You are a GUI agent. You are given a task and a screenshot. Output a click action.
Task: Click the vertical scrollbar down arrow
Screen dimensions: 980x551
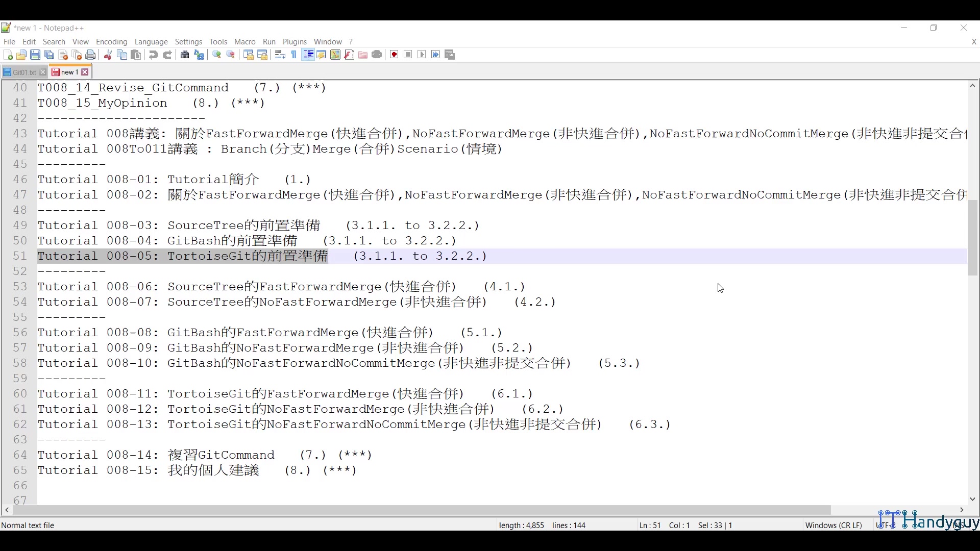click(972, 499)
